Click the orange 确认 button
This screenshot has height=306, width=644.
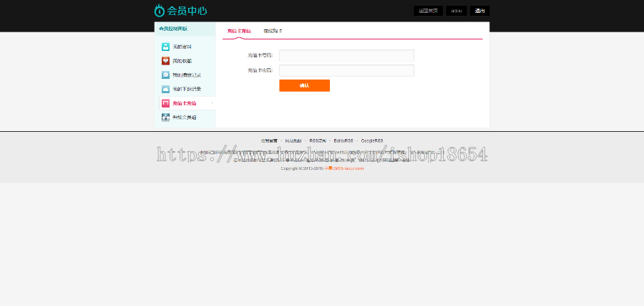304,85
